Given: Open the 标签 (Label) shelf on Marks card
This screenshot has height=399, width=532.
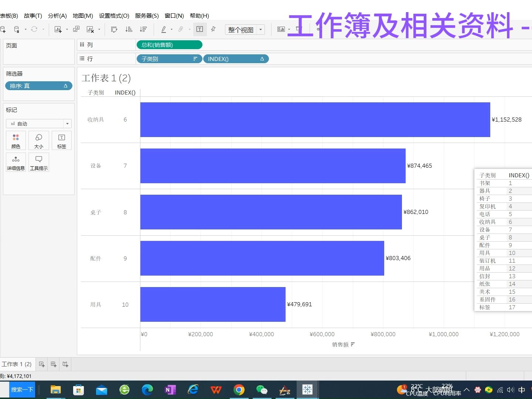Looking at the screenshot, I should pyautogui.click(x=61, y=140).
